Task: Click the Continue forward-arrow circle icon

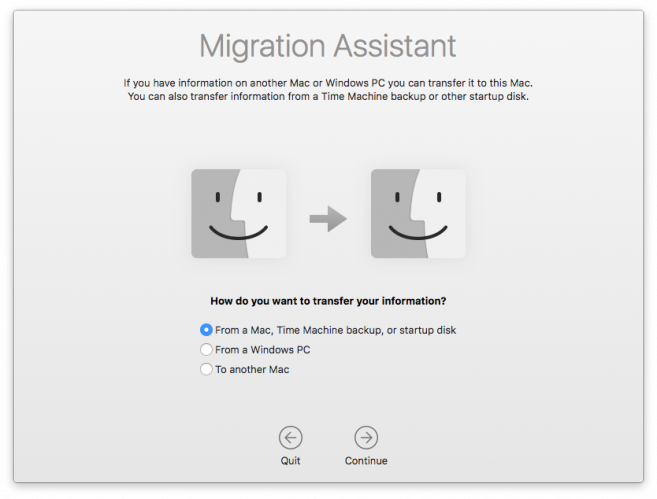Action: pos(366,438)
